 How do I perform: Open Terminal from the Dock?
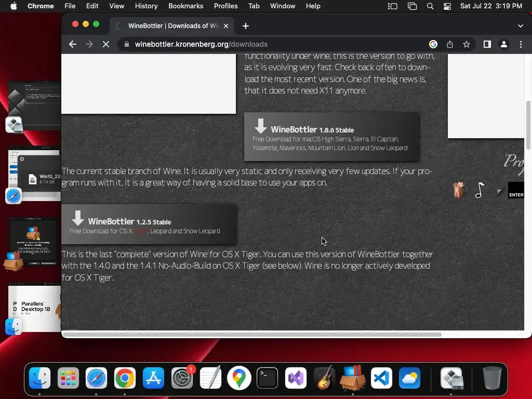pyautogui.click(x=268, y=378)
